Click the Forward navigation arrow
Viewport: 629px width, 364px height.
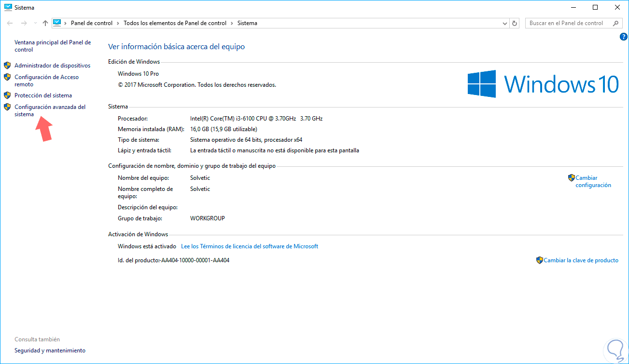(24, 23)
